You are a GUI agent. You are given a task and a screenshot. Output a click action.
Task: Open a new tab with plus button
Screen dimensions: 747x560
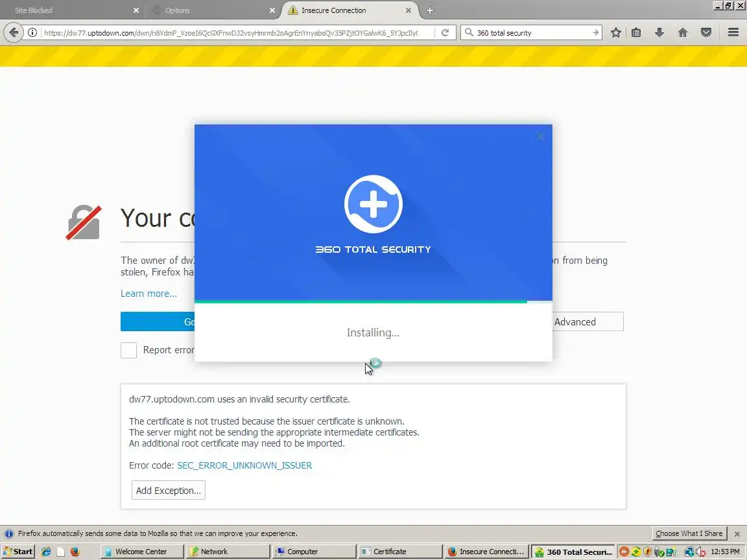click(x=429, y=10)
